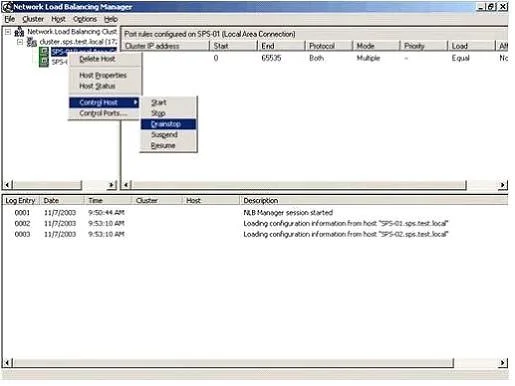Click the SPS-02 loading configuration log description

coord(346,234)
